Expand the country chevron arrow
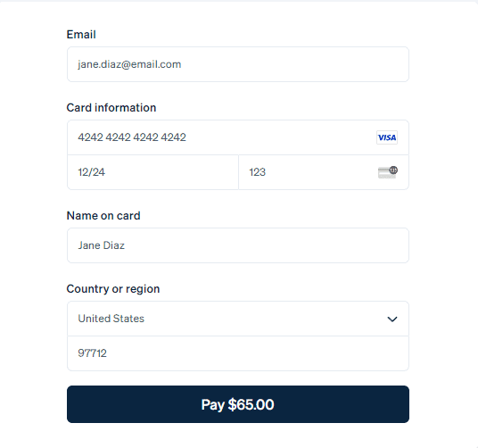Viewport: 478px width, 448px height. pyautogui.click(x=392, y=319)
